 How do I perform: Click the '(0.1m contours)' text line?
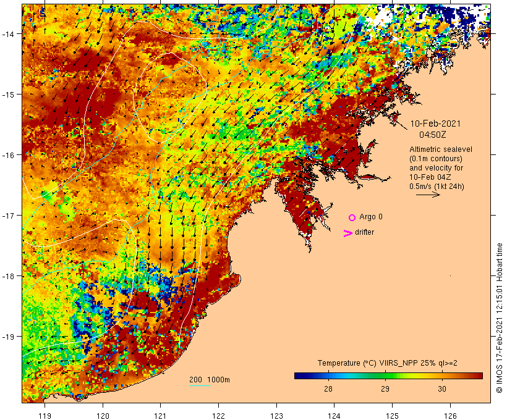(x=436, y=159)
